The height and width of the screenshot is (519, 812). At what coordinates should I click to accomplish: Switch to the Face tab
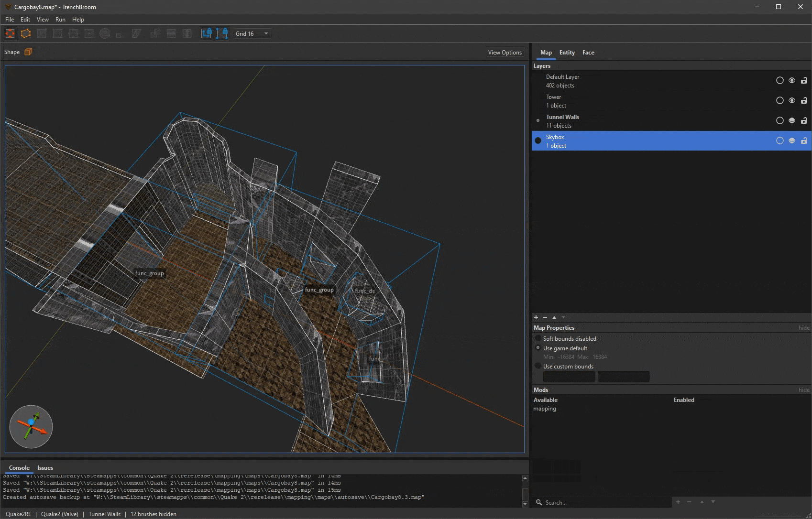coord(588,53)
